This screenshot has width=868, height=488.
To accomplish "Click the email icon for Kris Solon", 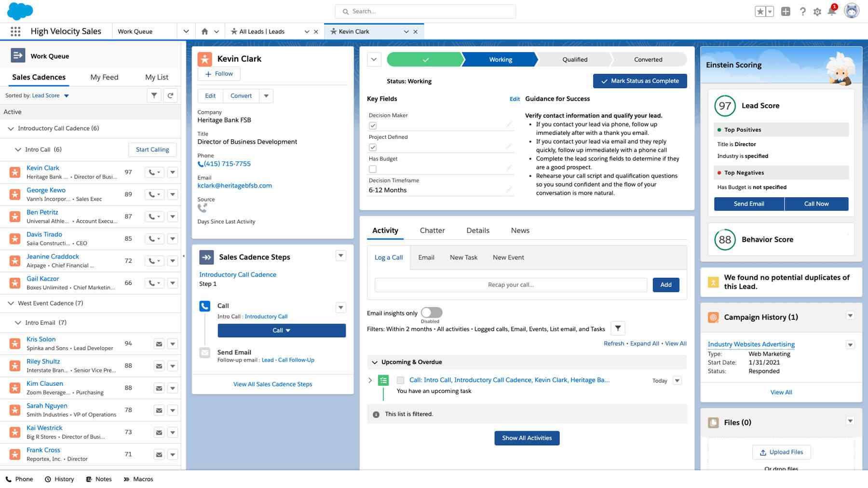I will click(x=159, y=344).
